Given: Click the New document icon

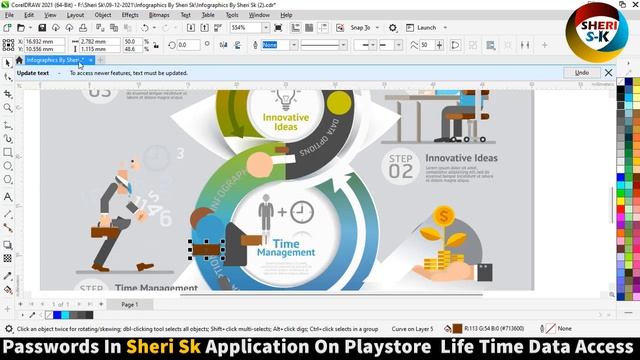Looking at the screenshot, I should [7, 28].
